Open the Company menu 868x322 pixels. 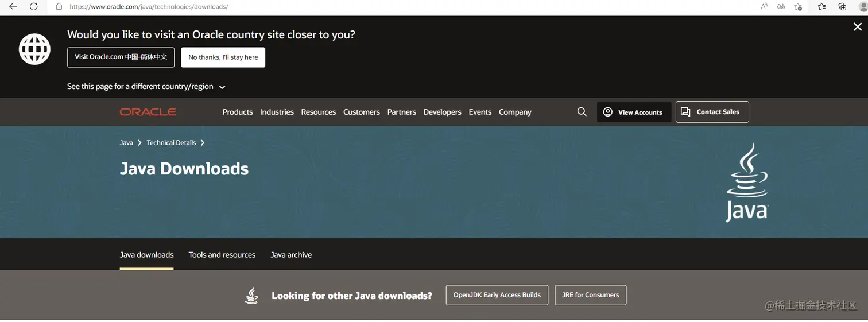[515, 112]
